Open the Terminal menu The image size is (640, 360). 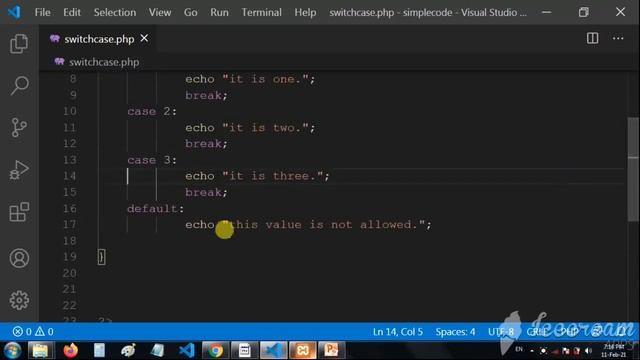pos(261,12)
